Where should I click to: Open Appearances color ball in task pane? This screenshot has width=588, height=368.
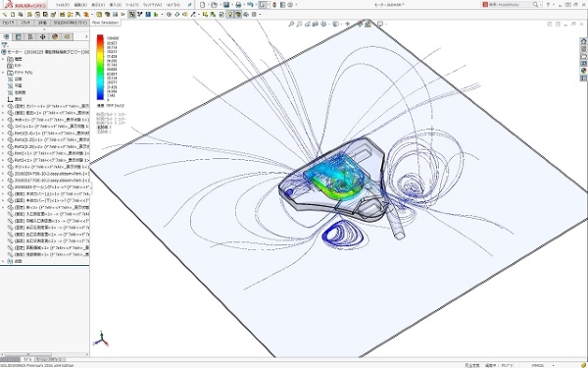(583, 71)
